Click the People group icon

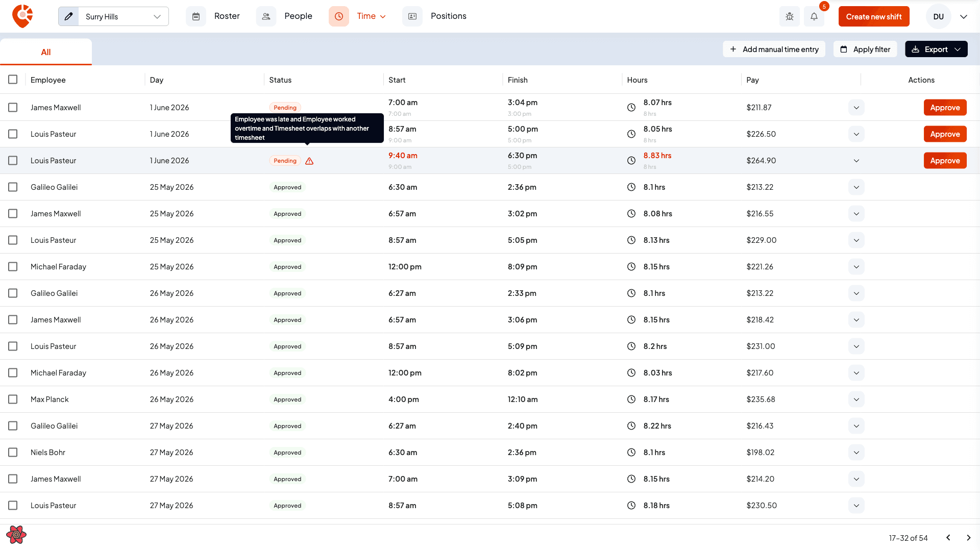pyautogui.click(x=266, y=16)
